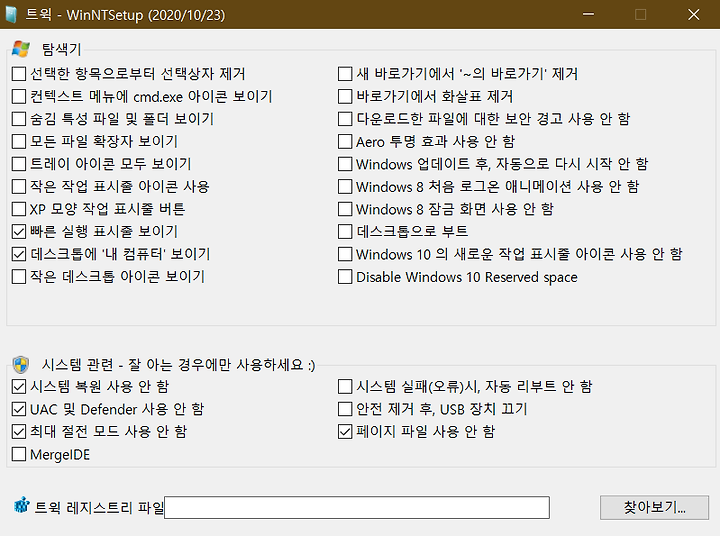
Task: Click the 찾아보기... browse button
Action: (654, 508)
